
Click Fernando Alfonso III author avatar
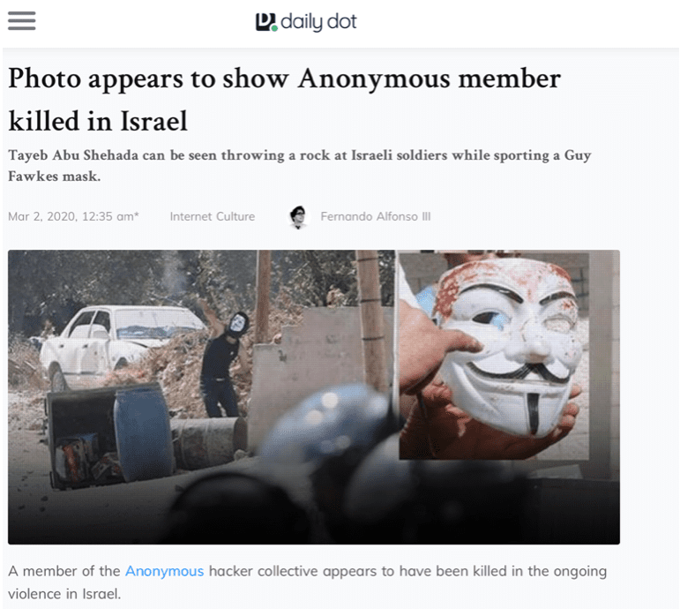[298, 217]
